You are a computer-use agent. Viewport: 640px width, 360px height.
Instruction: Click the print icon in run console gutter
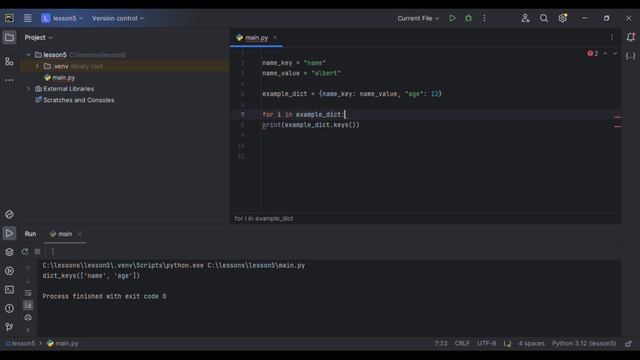(x=28, y=317)
